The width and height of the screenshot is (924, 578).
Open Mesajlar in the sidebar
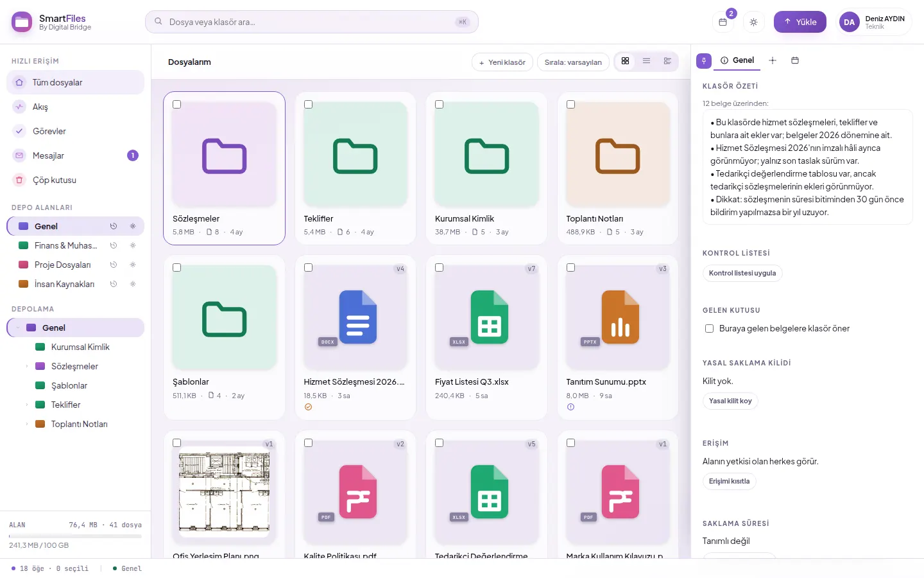click(75, 155)
